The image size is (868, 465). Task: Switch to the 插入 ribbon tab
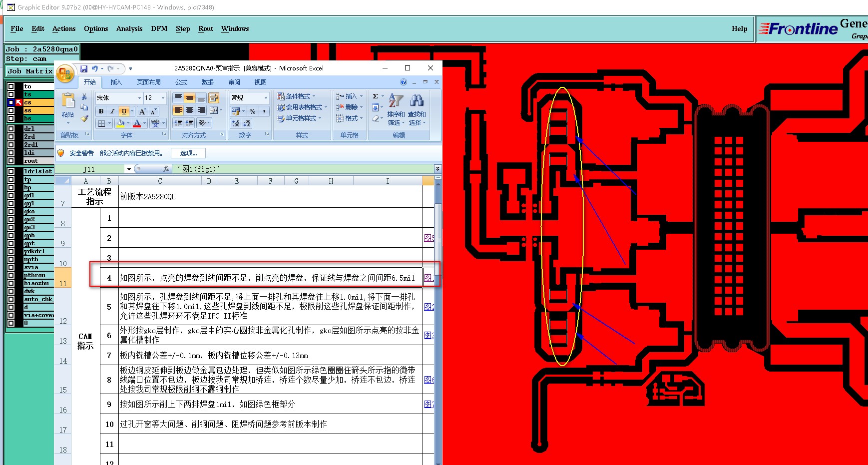[116, 82]
